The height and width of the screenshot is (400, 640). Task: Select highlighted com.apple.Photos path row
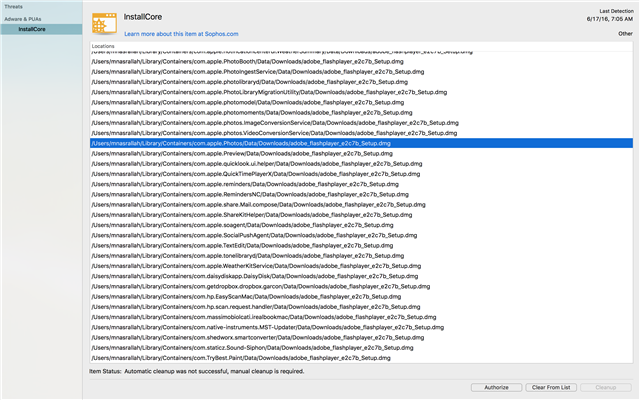[361, 143]
